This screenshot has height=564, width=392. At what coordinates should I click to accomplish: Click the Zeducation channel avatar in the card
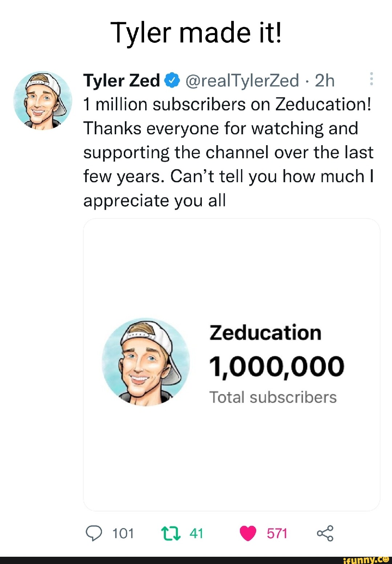point(146,362)
